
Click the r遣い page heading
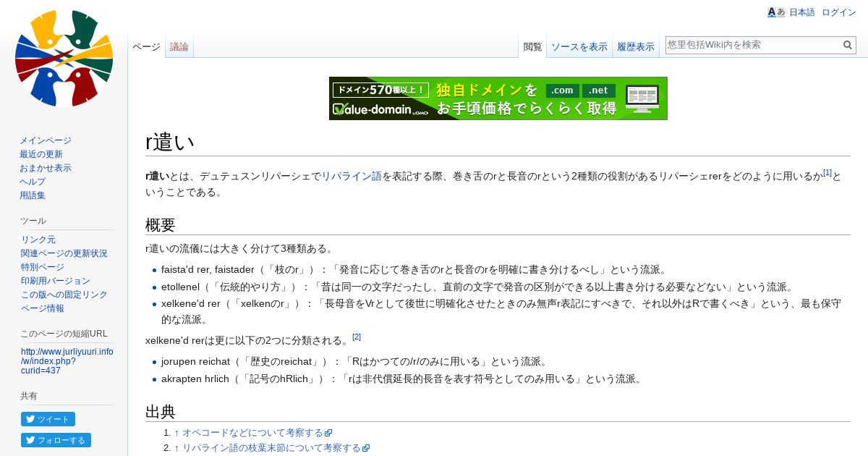click(170, 143)
